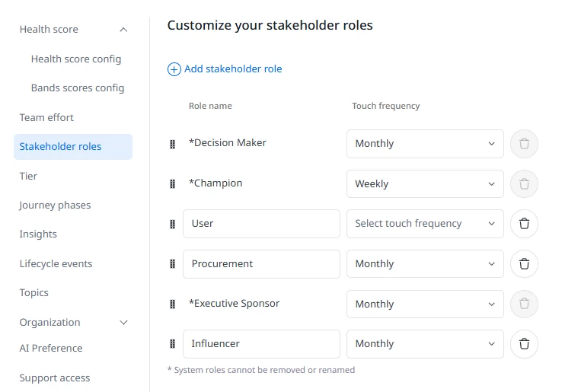Click trash icon for Influencer role
Image resolution: width=562 pixels, height=392 pixels.
[524, 343]
